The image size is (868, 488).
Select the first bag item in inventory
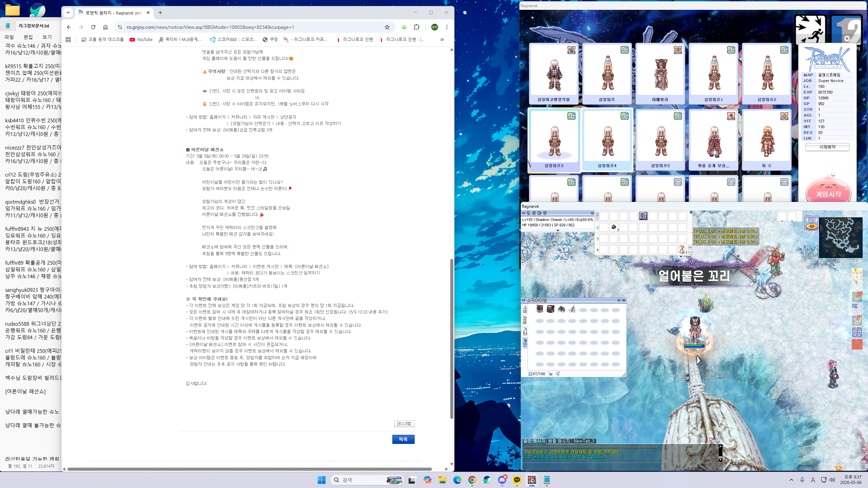[x=539, y=309]
